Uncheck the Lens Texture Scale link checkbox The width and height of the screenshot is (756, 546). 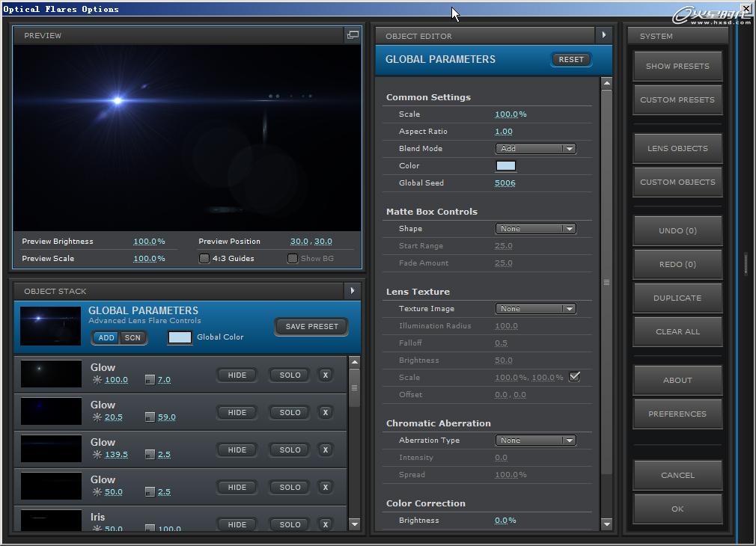[x=574, y=377]
